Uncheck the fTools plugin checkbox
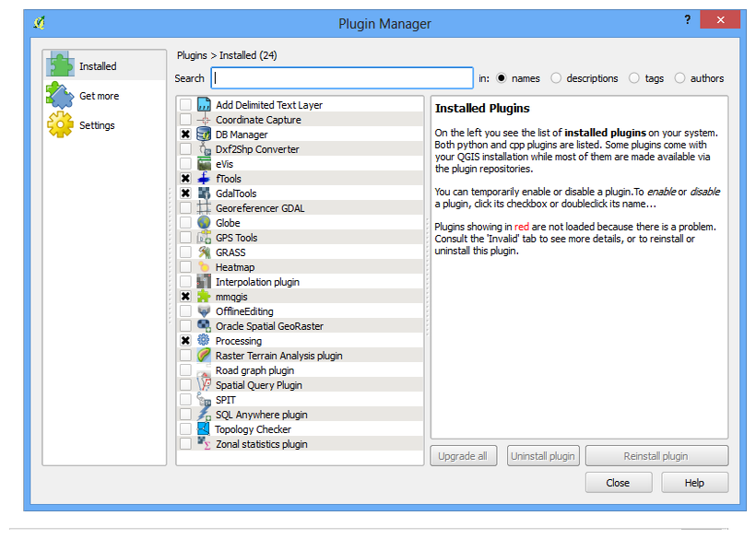The width and height of the screenshot is (756, 539). click(185, 179)
